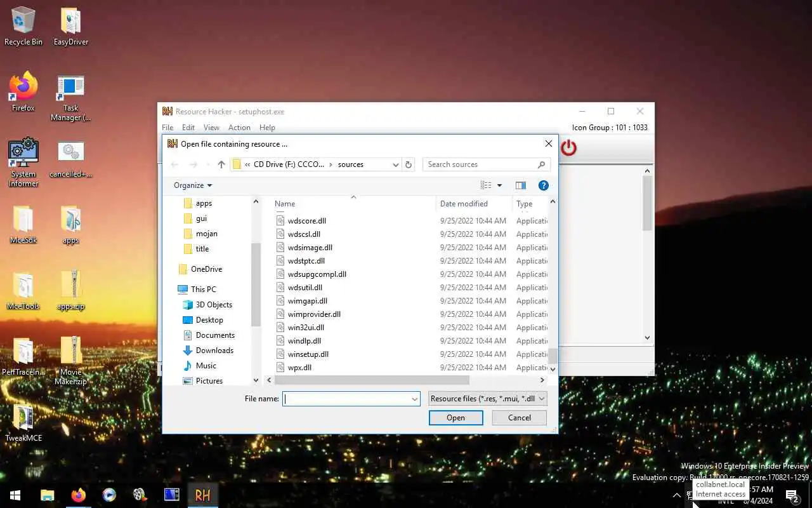
Task: Select the wpx.dll file
Action: (299, 368)
